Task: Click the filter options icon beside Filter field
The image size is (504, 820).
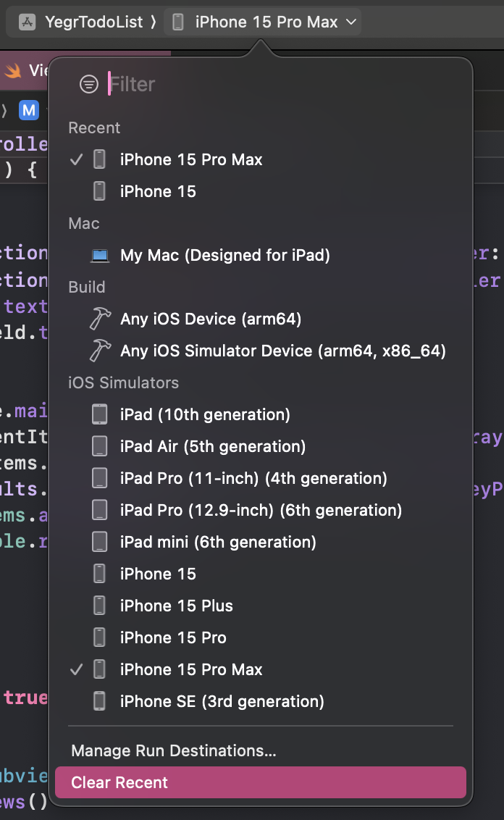Action: coord(89,84)
